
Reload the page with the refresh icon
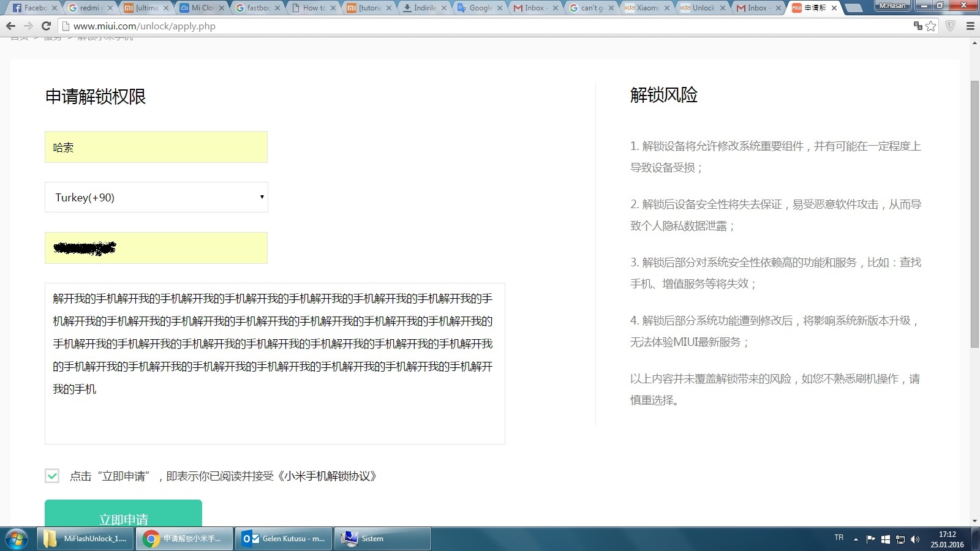pyautogui.click(x=46, y=26)
